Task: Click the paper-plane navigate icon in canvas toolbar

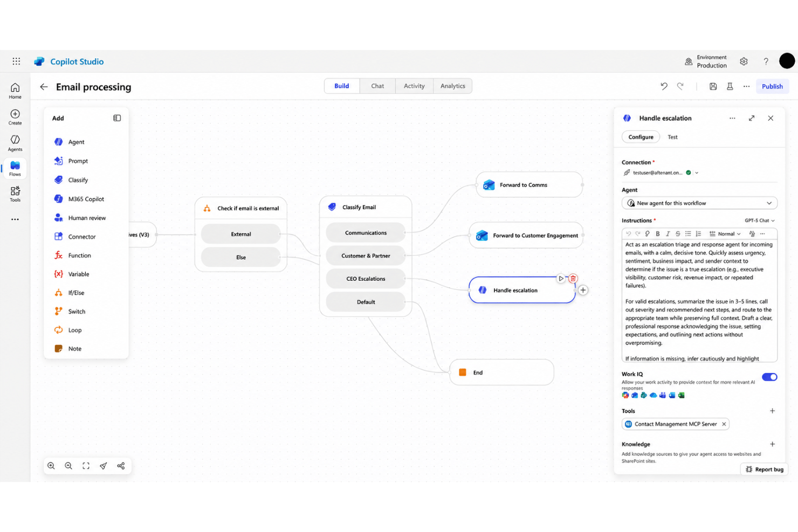Action: [104, 466]
